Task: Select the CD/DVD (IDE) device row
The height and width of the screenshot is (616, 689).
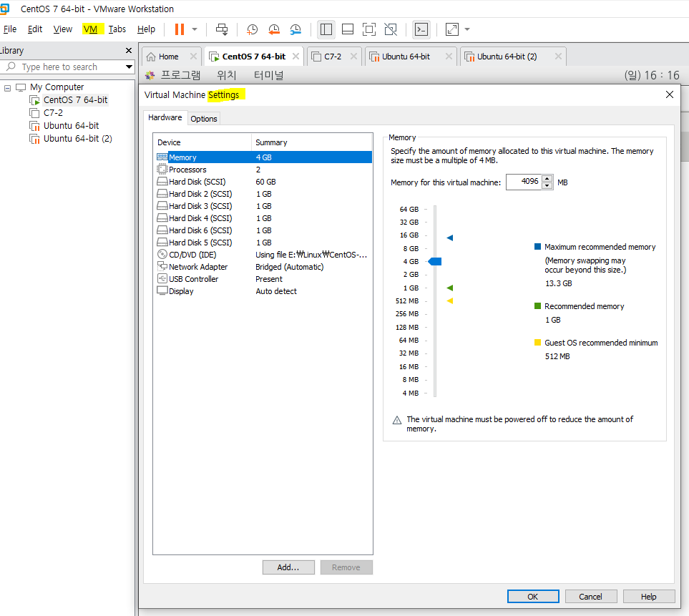Action: click(x=264, y=255)
